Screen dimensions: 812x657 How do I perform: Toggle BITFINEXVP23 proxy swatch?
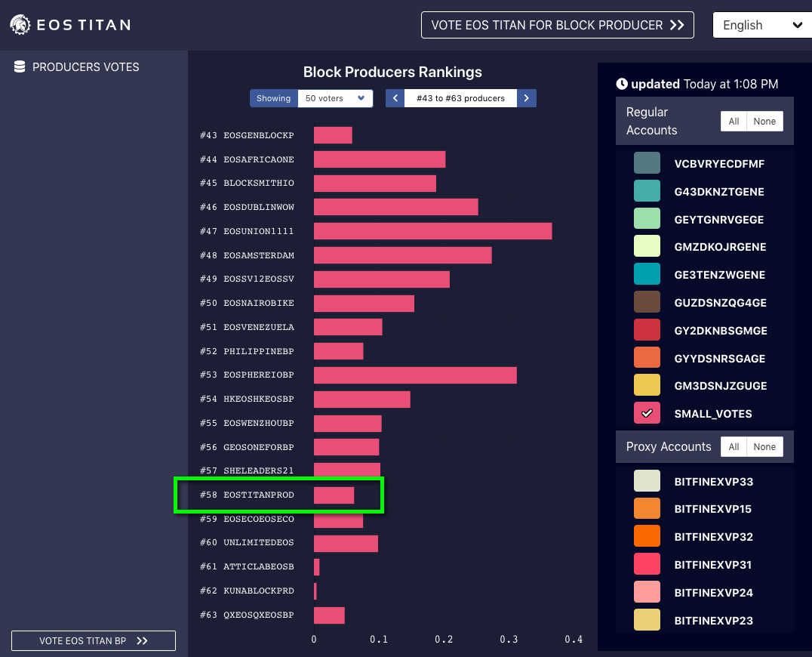coord(647,620)
